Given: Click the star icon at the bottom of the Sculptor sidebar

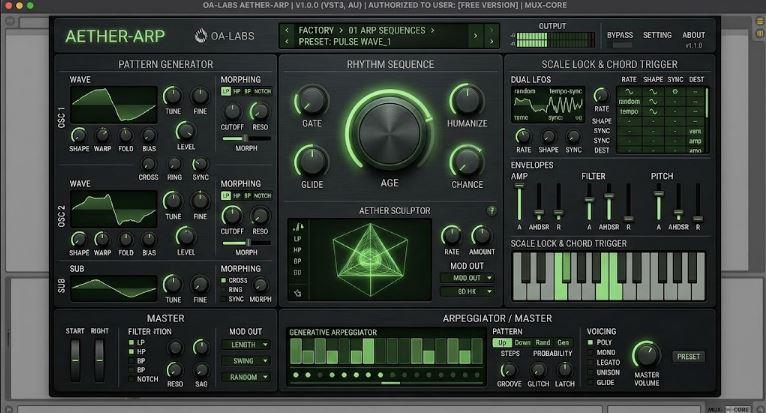Looking at the screenshot, I should click(298, 293).
